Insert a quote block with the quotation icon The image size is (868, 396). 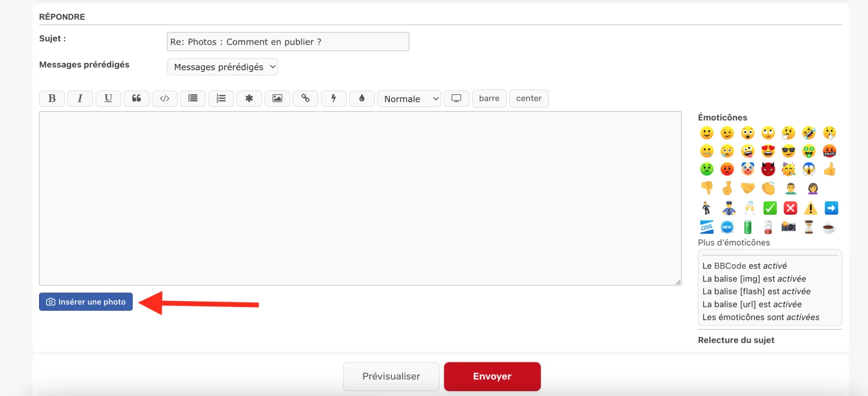pyautogui.click(x=137, y=98)
